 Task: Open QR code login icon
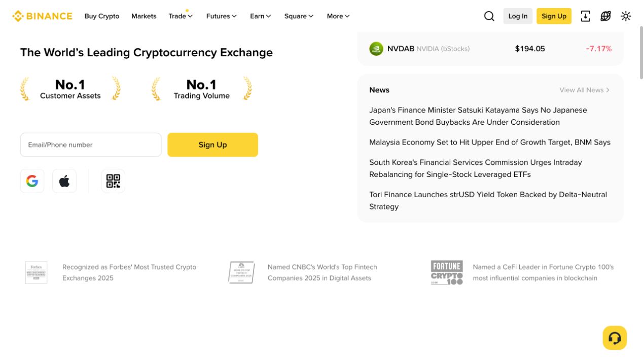point(113,181)
